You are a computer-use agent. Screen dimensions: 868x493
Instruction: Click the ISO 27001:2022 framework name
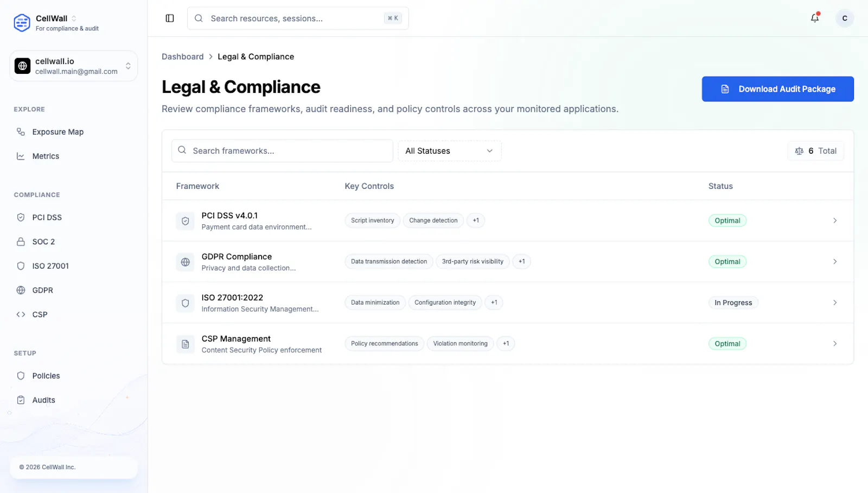click(x=232, y=298)
